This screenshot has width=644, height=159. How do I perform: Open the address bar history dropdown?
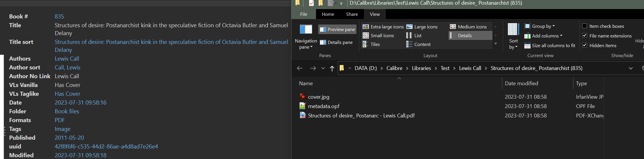631,69
